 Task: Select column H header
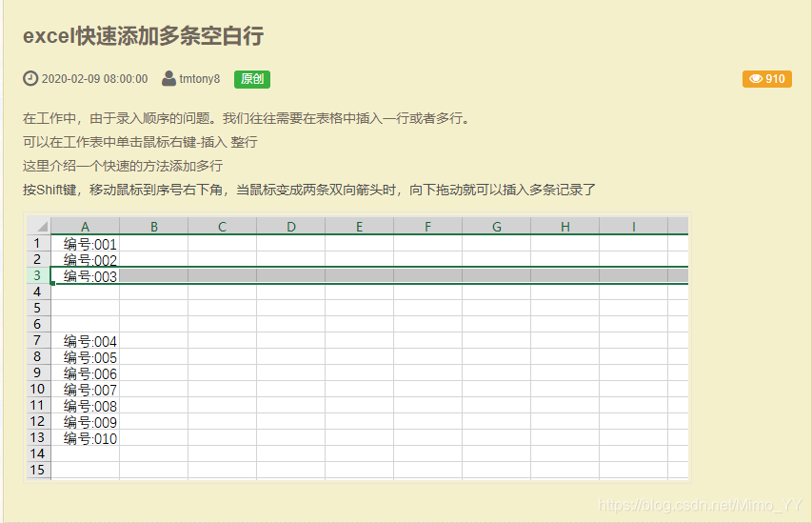pyautogui.click(x=565, y=226)
